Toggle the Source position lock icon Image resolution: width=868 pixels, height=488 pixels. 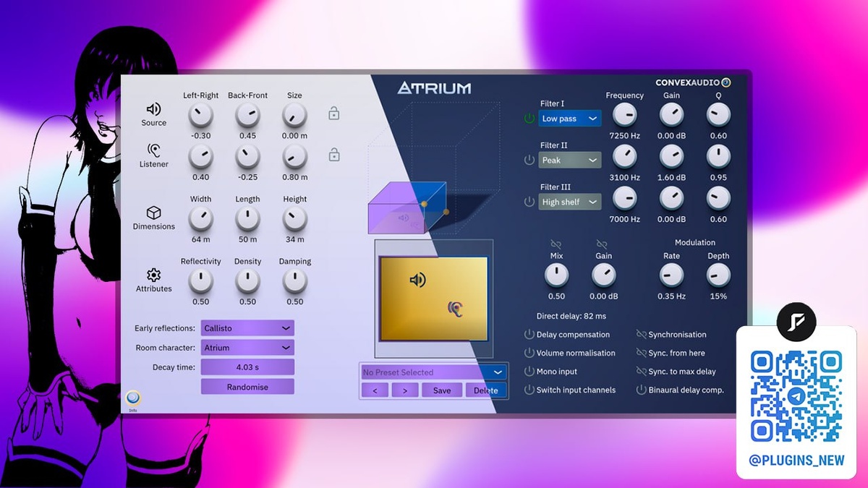click(x=333, y=114)
